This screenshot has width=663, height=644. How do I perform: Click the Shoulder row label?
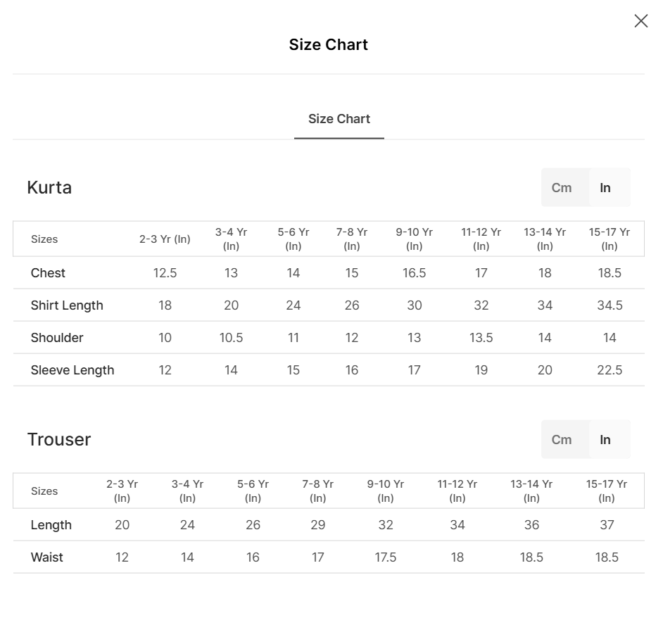[57, 338]
